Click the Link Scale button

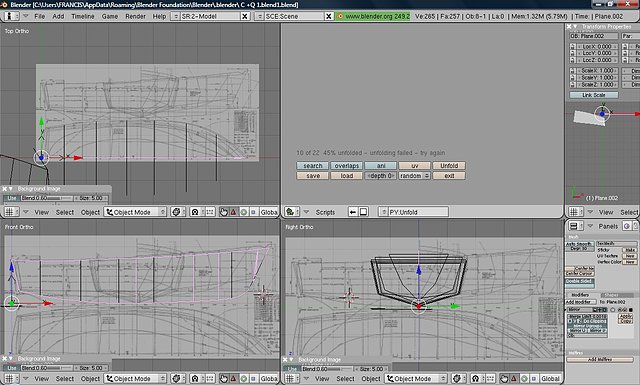594,95
